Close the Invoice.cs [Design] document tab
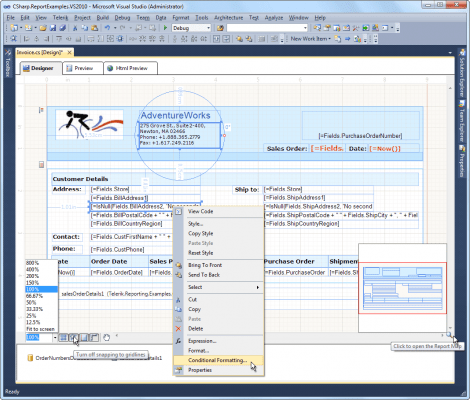 point(69,52)
